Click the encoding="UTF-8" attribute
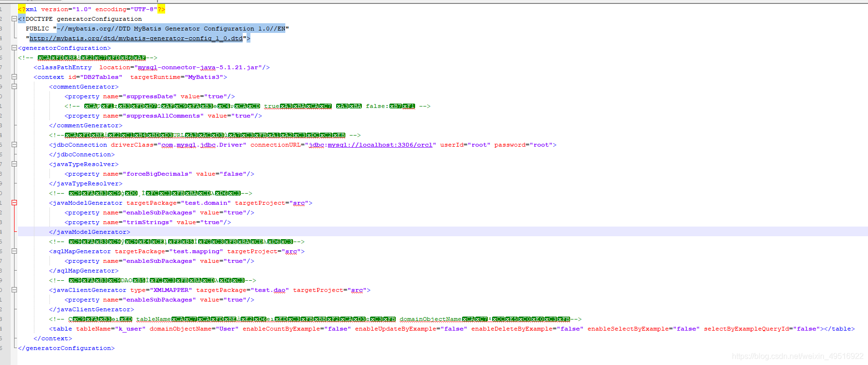The width and height of the screenshot is (868, 365). [126, 9]
